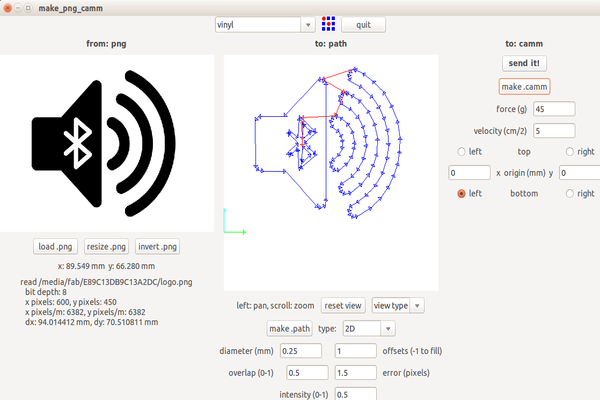Click the intensity (0-1) input field

(355, 394)
